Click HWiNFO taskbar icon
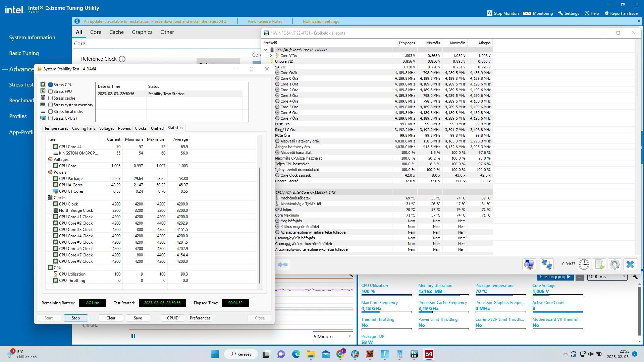This screenshot has width=644, height=362. [x=414, y=354]
